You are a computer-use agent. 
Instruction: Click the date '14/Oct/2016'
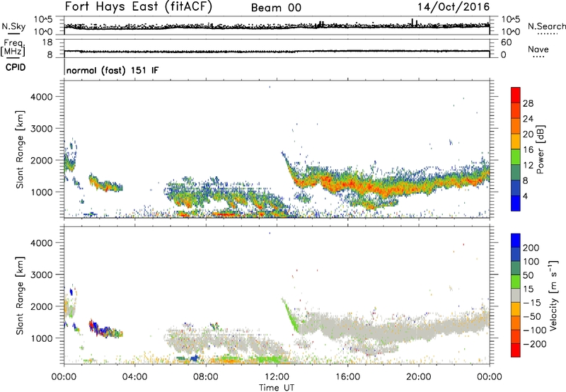(454, 7)
